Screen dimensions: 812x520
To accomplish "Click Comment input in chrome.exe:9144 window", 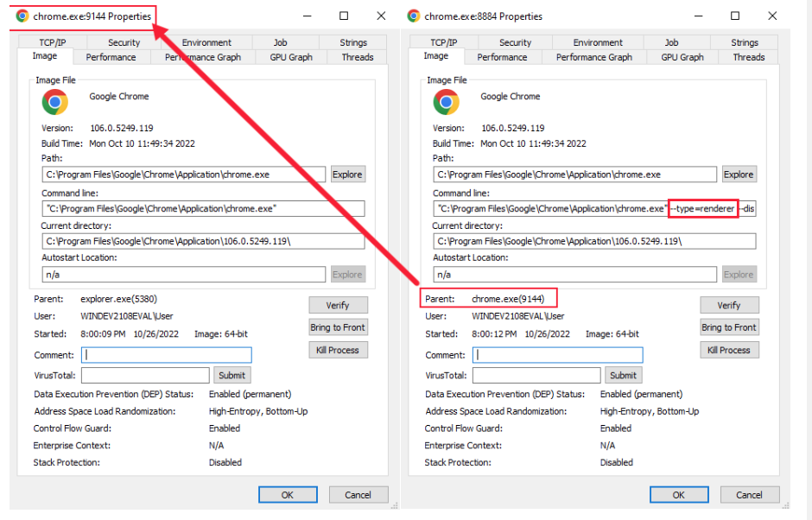I will coord(167,355).
